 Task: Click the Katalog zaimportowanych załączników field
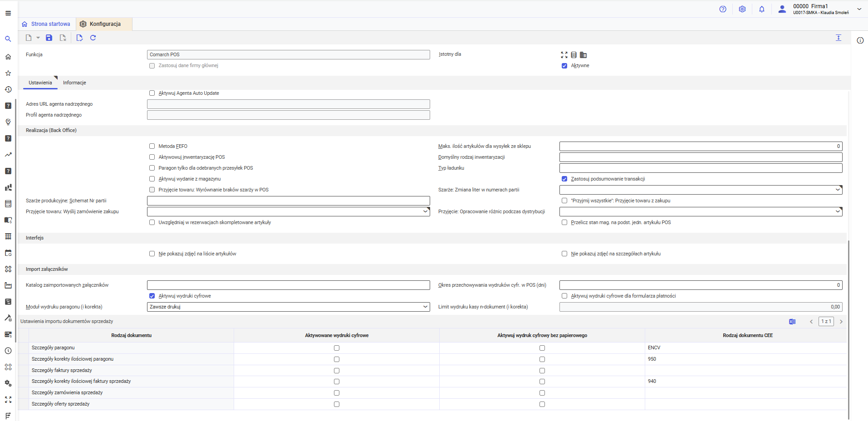[289, 285]
